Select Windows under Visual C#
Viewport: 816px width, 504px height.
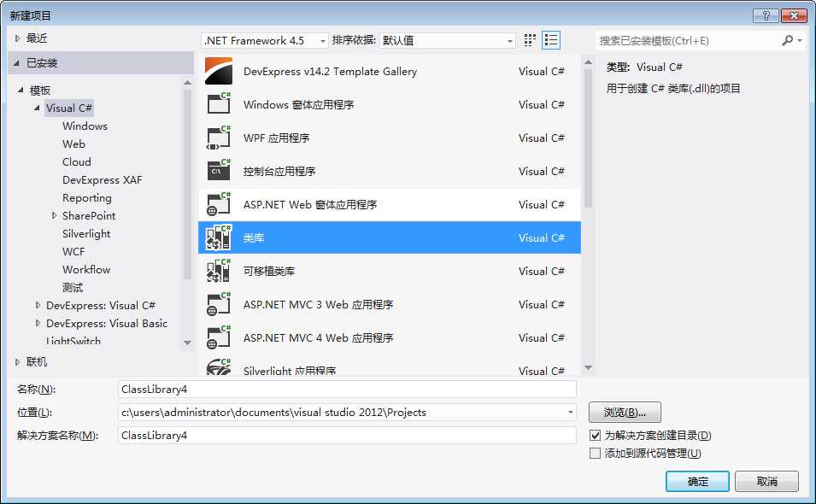[x=85, y=126]
